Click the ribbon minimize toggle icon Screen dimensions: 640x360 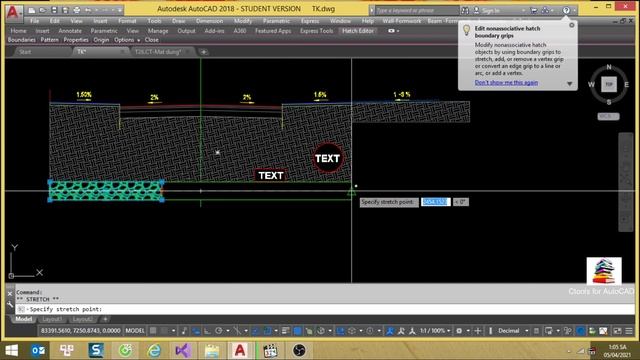coord(391,31)
